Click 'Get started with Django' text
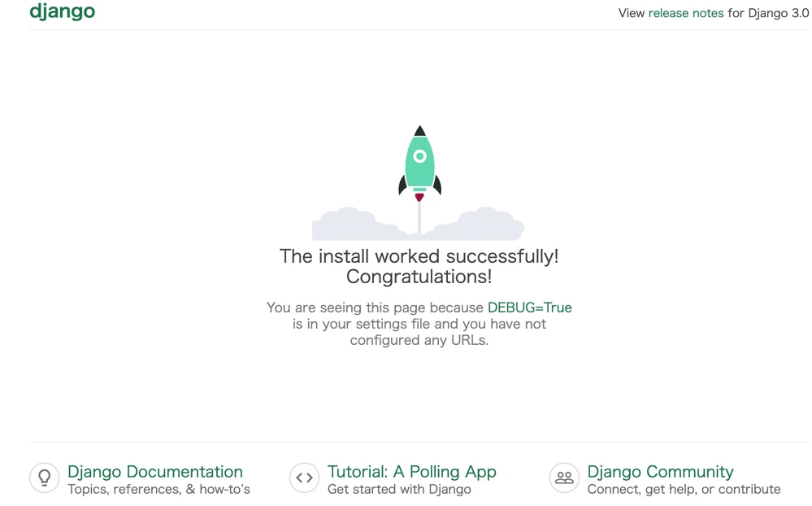 point(399,490)
